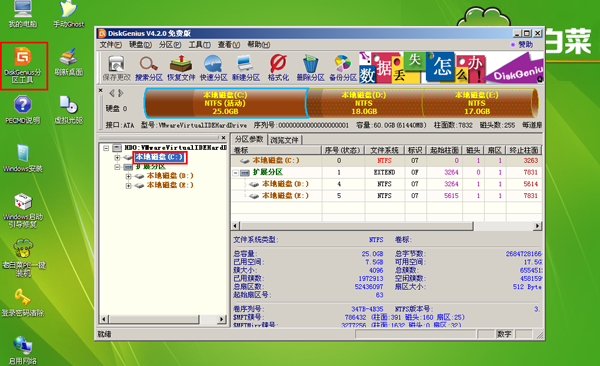600x366 pixels.
Task: Select the 本地磁盘(C:) 25.0GB disk bar
Action: 226,103
